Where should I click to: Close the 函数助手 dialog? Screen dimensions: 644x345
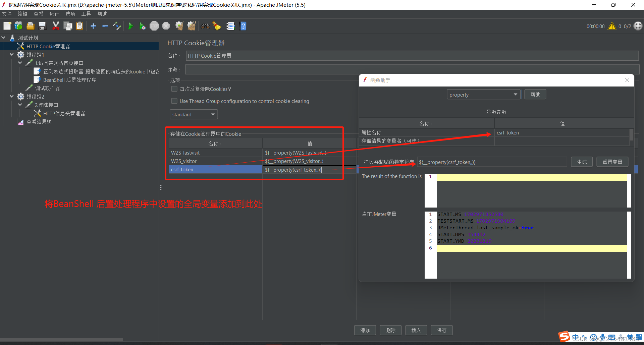(627, 80)
